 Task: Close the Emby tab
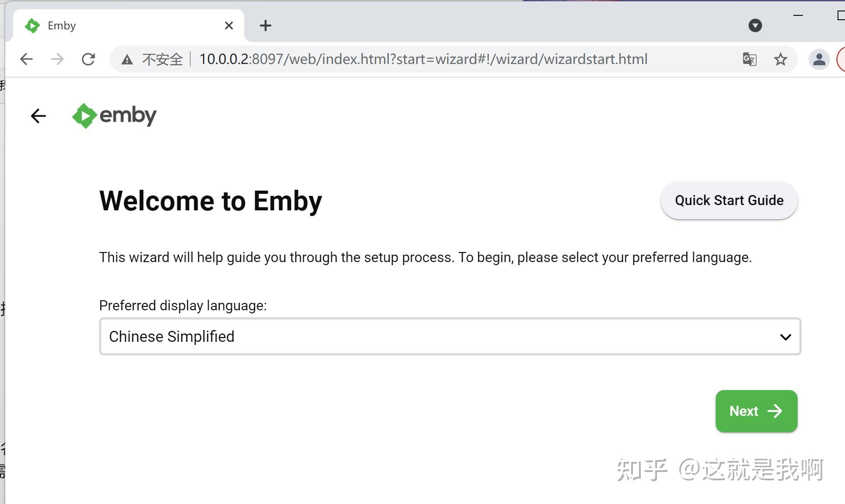229,25
